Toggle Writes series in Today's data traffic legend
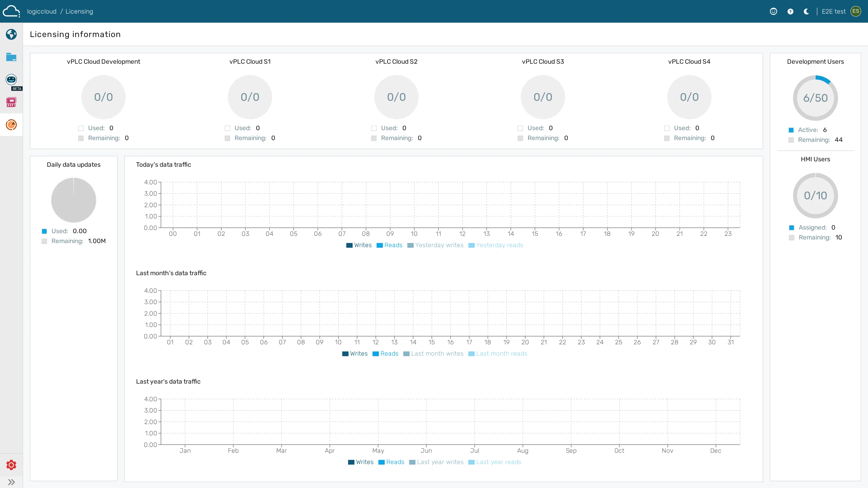The image size is (868, 488). click(x=359, y=245)
